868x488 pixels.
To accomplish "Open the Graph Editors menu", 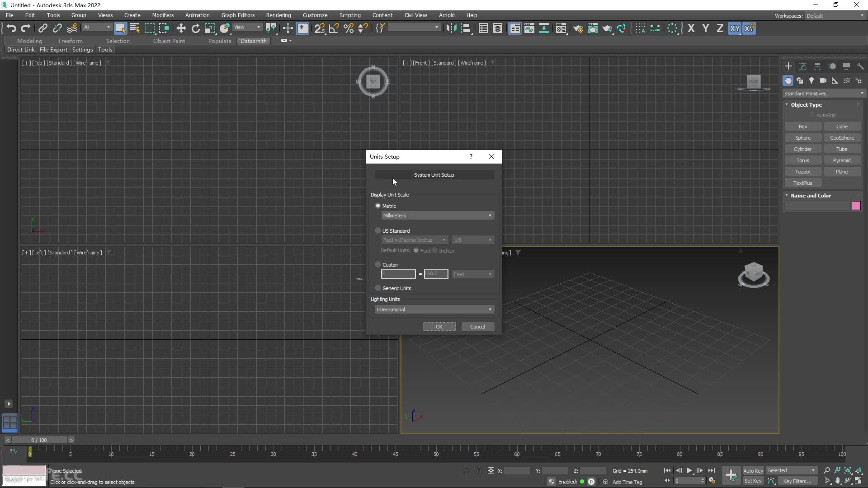I will pos(238,15).
